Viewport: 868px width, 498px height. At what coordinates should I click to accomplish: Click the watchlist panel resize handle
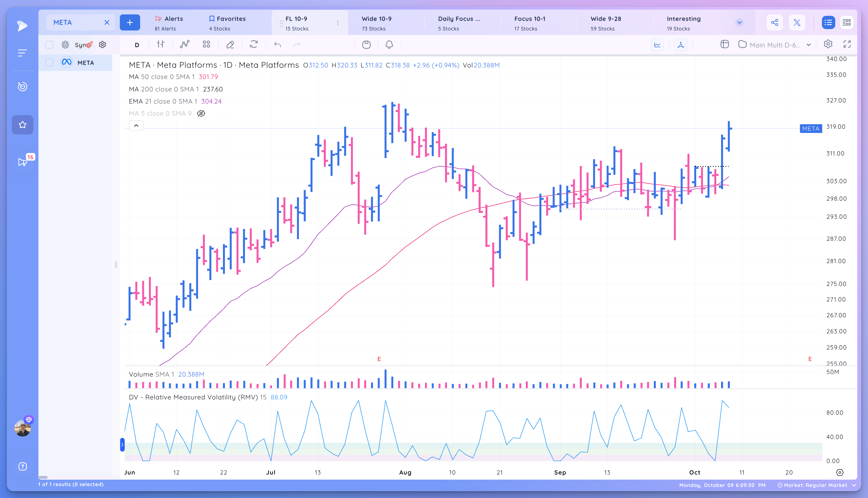(116, 265)
